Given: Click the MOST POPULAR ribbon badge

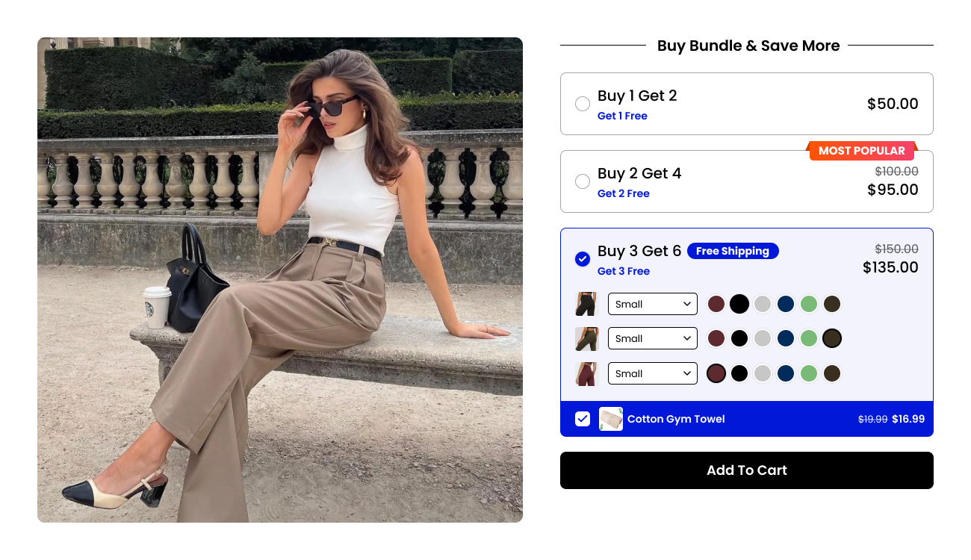Looking at the screenshot, I should tap(861, 151).
